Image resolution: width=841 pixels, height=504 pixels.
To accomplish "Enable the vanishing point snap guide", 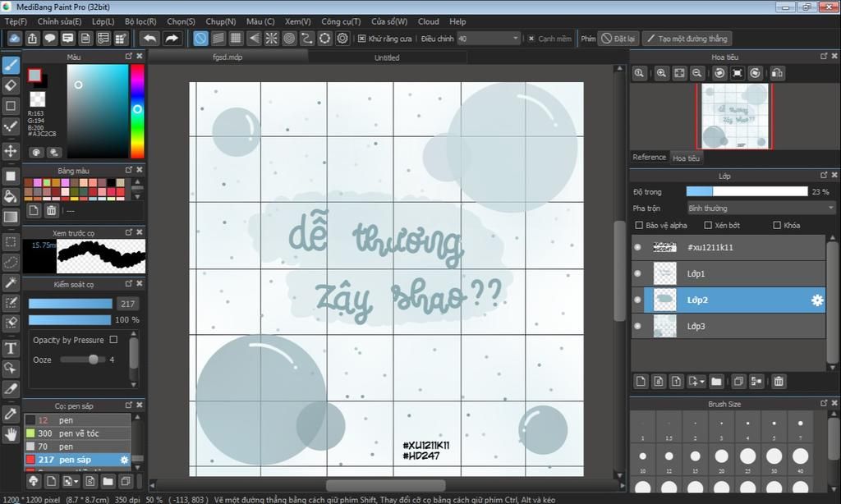I will 254,39.
